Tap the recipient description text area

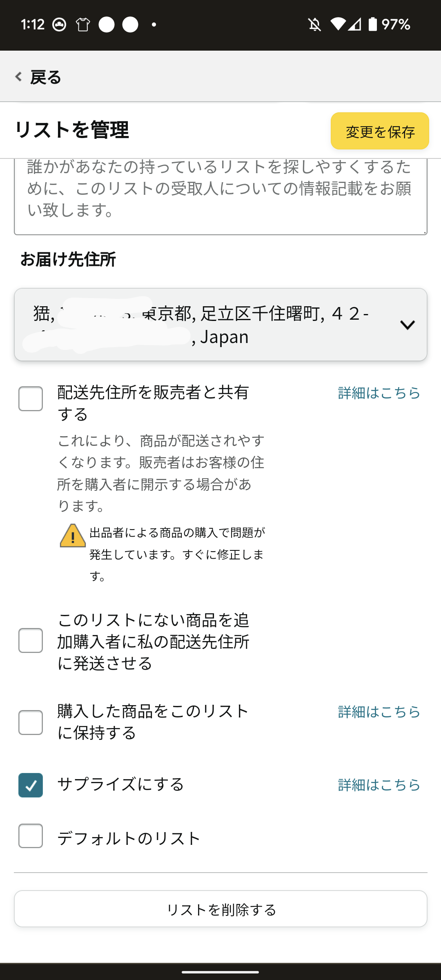coord(220,196)
